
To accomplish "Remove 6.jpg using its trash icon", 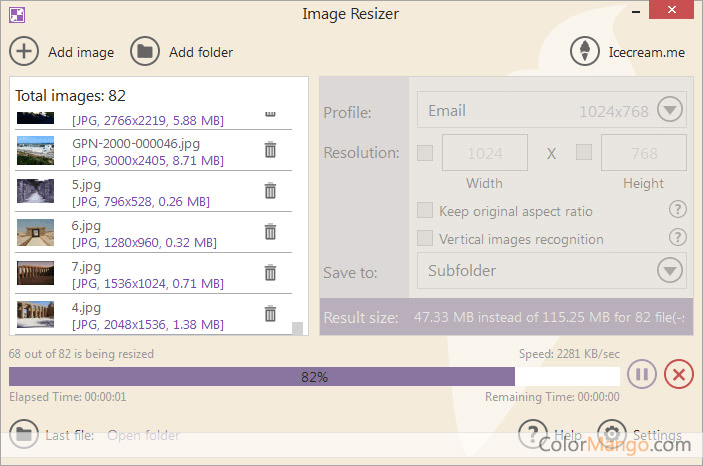I will pyautogui.click(x=269, y=232).
